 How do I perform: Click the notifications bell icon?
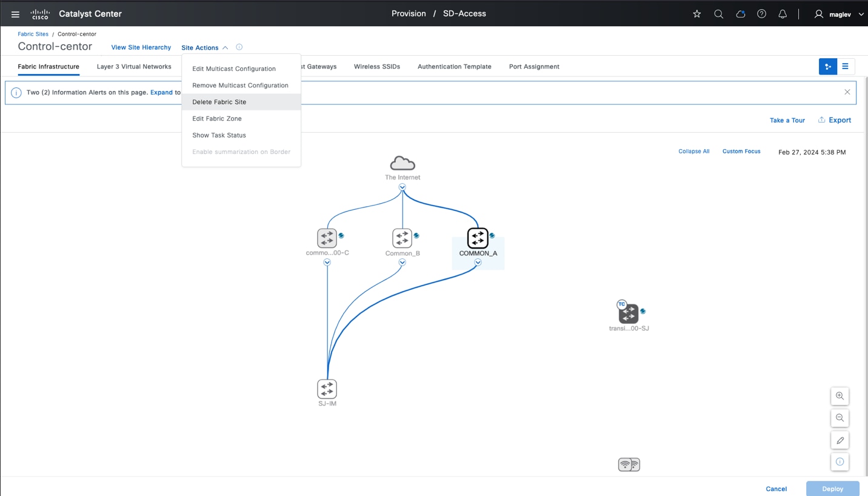[x=783, y=14]
